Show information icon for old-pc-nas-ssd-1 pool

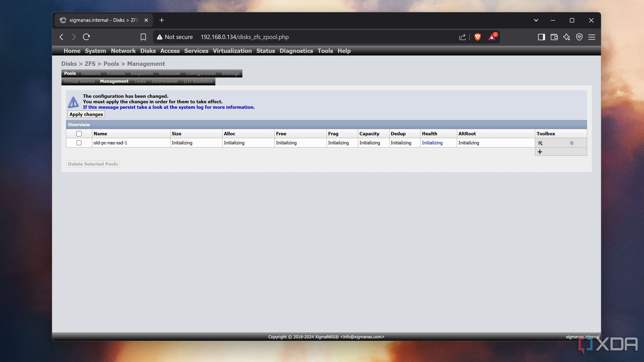tap(572, 143)
